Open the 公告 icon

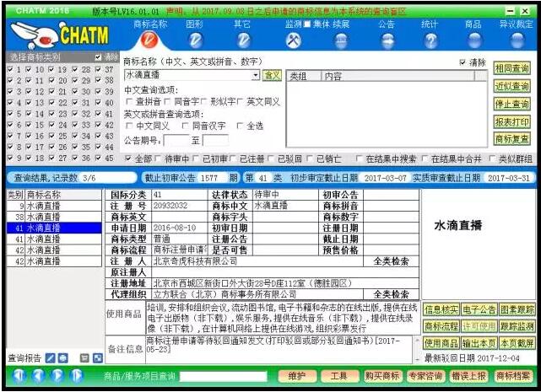pyautogui.click(x=388, y=40)
